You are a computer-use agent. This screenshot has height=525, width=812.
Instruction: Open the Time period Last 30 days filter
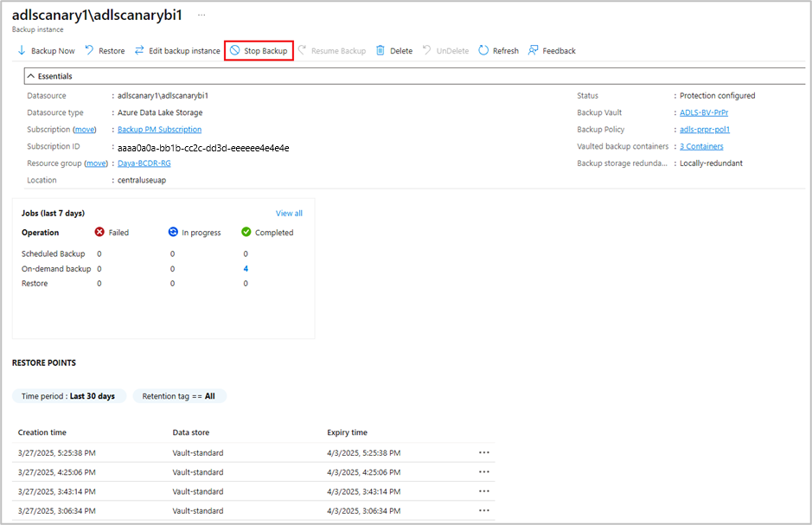pyautogui.click(x=69, y=396)
